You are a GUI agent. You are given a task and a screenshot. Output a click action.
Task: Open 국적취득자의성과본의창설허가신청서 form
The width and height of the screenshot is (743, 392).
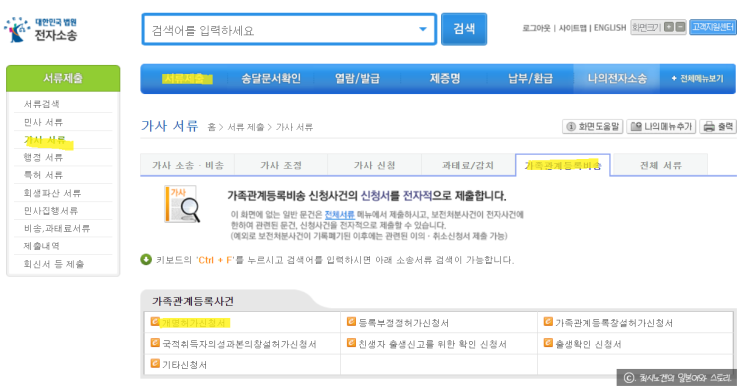tap(239, 344)
